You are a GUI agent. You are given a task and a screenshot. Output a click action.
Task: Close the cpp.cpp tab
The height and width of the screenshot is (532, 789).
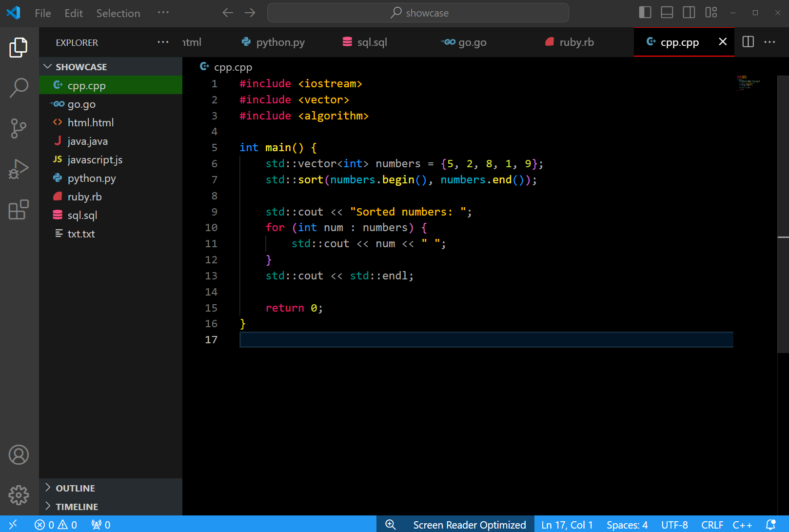click(723, 42)
